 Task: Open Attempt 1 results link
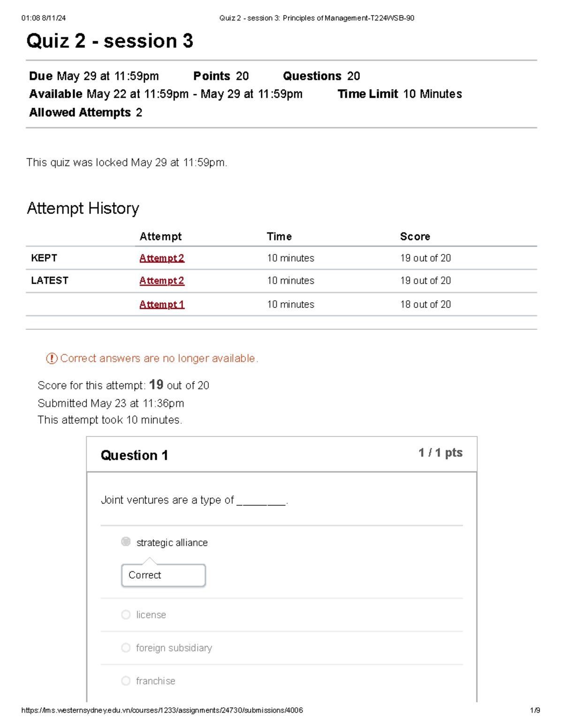pyautogui.click(x=161, y=304)
